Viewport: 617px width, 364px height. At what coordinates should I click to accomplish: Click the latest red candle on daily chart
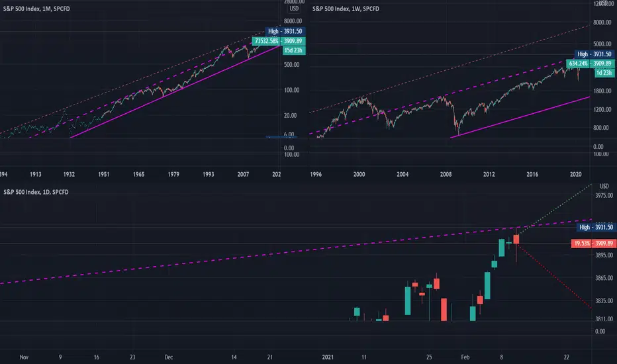[516, 240]
